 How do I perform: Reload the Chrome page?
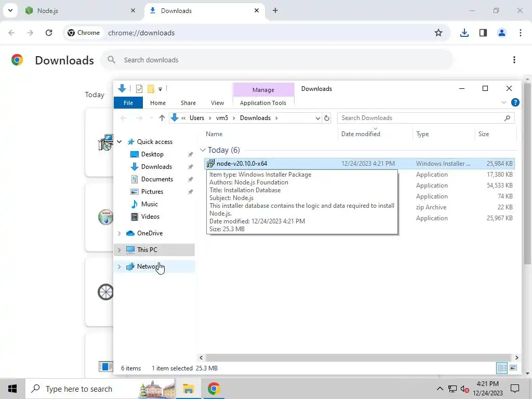coord(49,33)
